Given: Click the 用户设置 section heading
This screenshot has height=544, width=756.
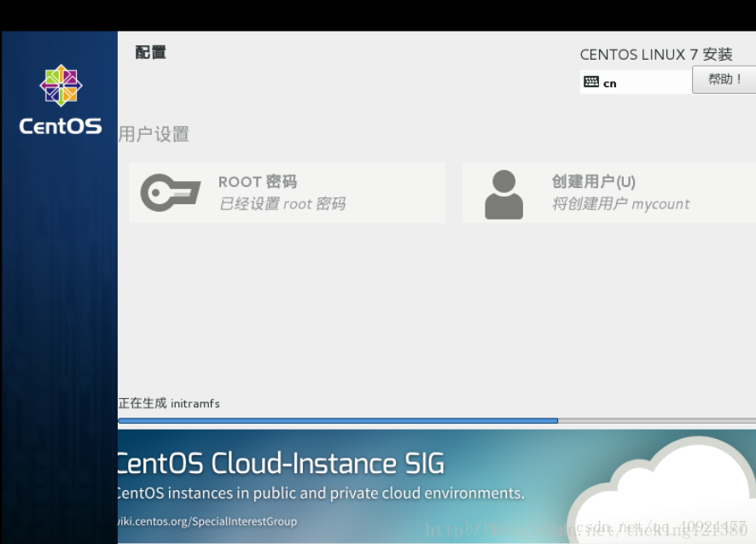Looking at the screenshot, I should pyautogui.click(x=154, y=134).
